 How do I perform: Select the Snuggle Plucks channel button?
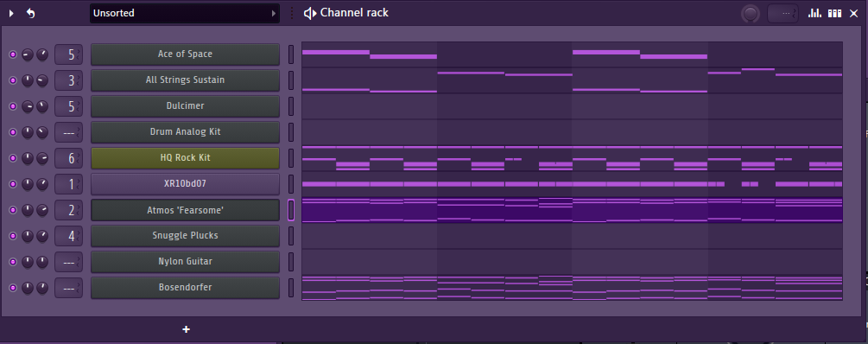coord(185,235)
